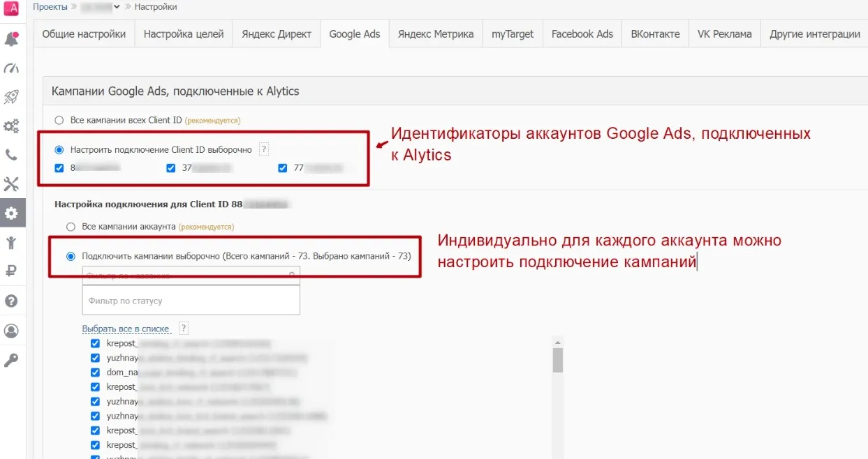Switch to Общие настройки tab
This screenshot has height=459, width=868.
[84, 34]
